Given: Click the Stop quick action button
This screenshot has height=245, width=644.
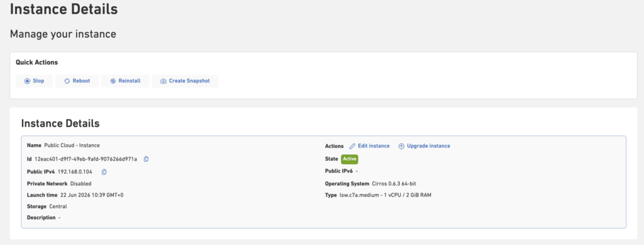Looking at the screenshot, I should tap(34, 81).
